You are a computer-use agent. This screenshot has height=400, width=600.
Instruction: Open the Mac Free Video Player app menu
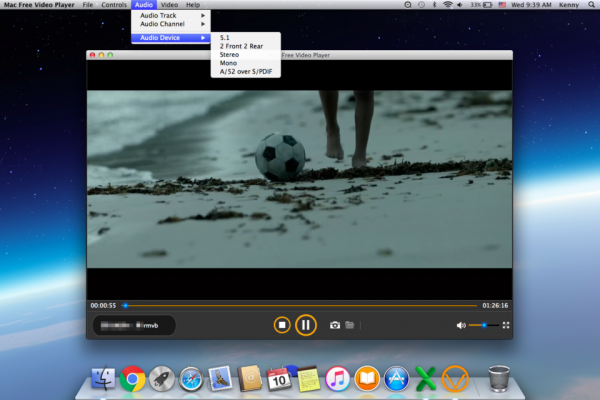coord(39,5)
